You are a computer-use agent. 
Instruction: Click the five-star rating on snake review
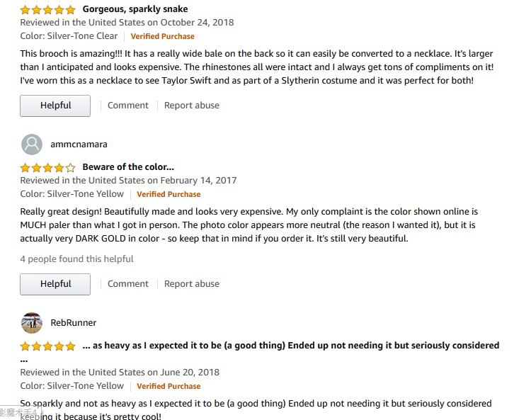pyautogui.click(x=47, y=10)
